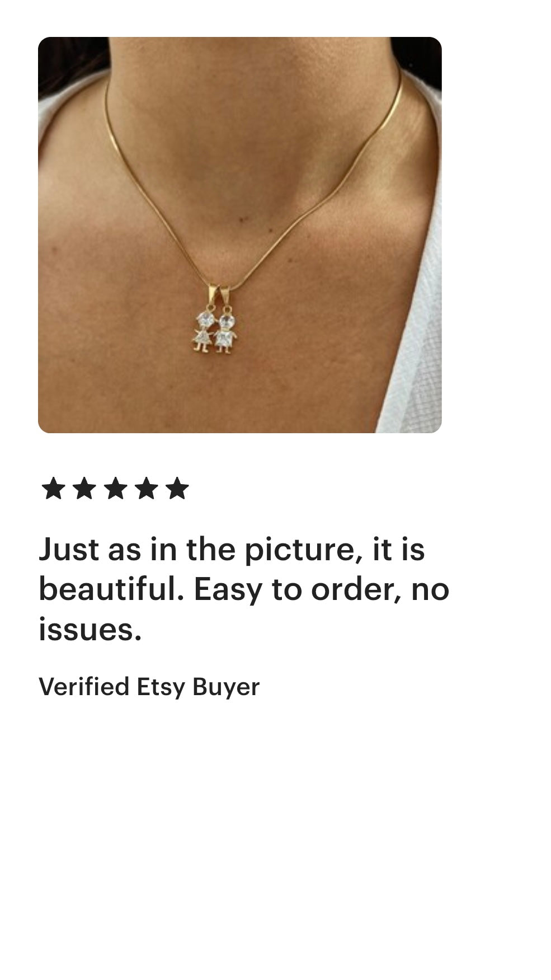Click review line 'Just as in the picture'
Viewport: 551px width, 980px height.
[x=232, y=550]
